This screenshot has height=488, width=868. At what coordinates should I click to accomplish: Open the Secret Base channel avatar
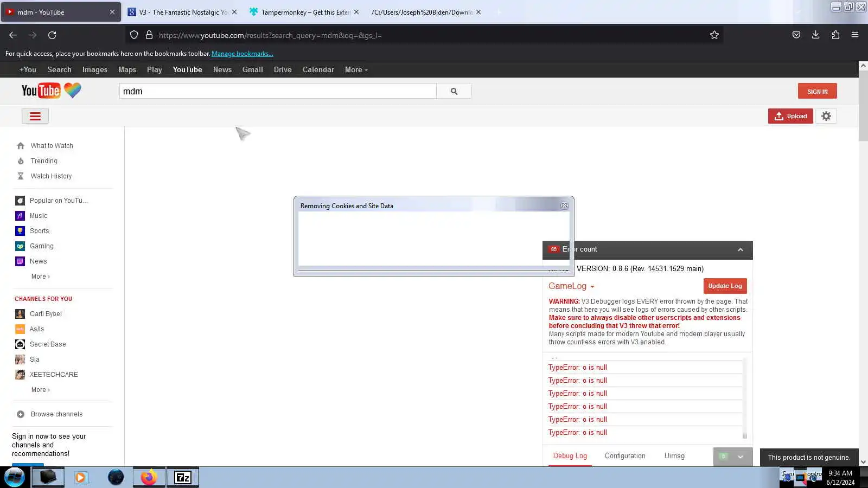tap(20, 344)
